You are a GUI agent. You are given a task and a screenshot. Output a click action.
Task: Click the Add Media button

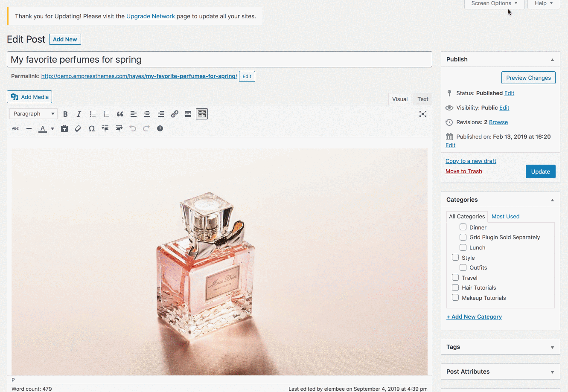29,97
